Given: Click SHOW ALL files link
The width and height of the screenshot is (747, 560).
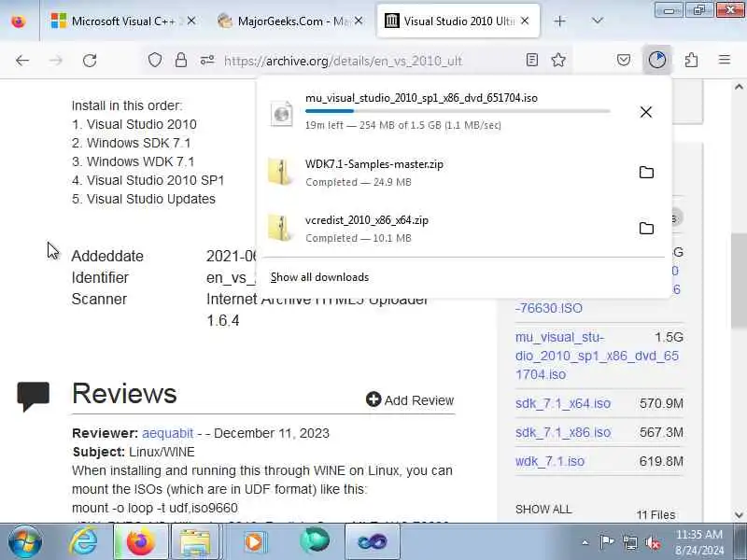Looking at the screenshot, I should pyautogui.click(x=543, y=509).
